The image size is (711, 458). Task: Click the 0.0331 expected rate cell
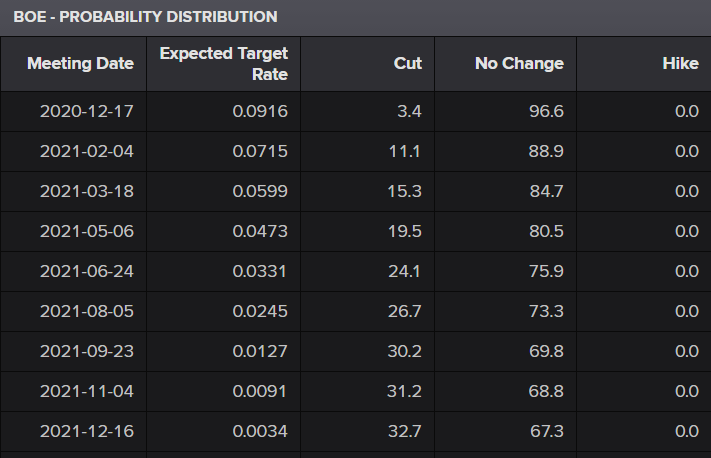point(224,271)
